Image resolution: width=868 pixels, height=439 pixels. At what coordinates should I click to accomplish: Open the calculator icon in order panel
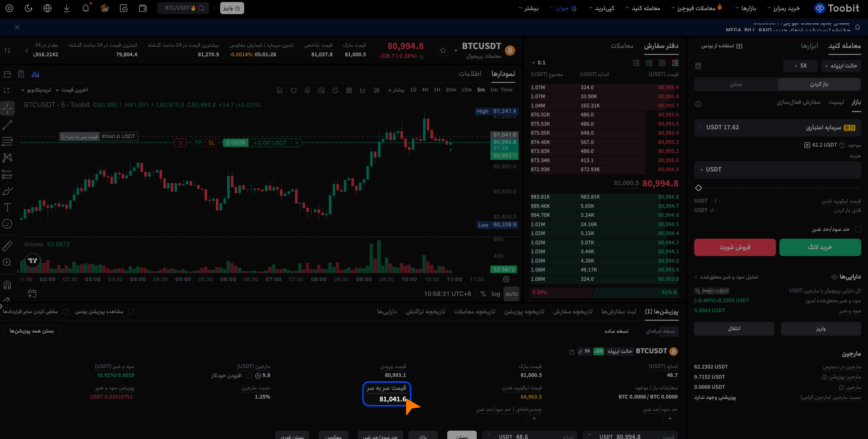[698, 66]
